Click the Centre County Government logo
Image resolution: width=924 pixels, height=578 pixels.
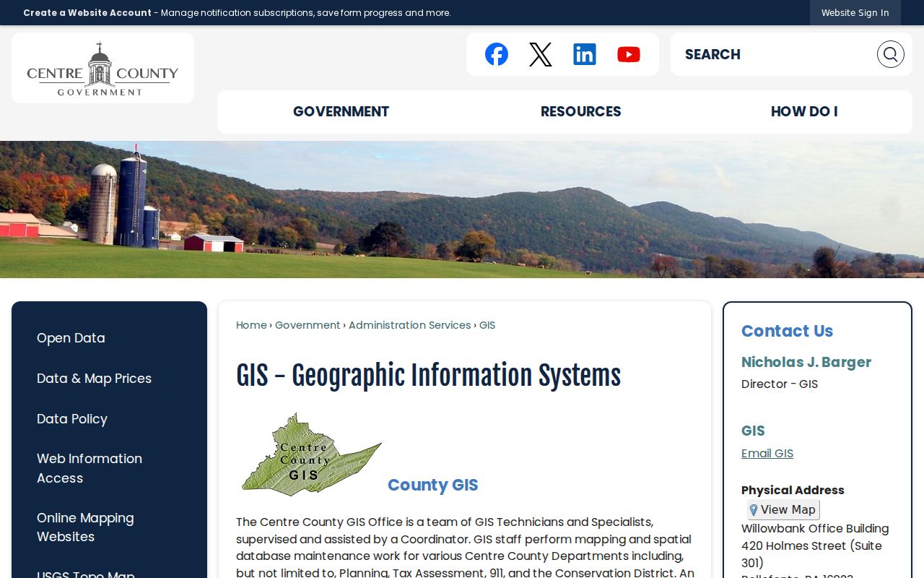103,69
